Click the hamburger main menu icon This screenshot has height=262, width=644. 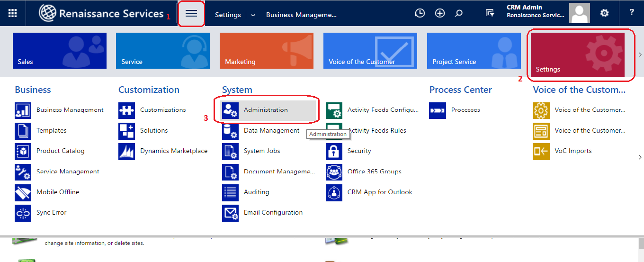pos(191,14)
